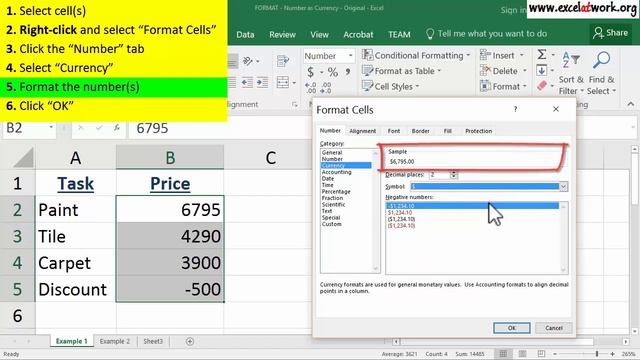Open the Sheet3 sheet tab
Screen dimensions: 640x360
point(153,341)
